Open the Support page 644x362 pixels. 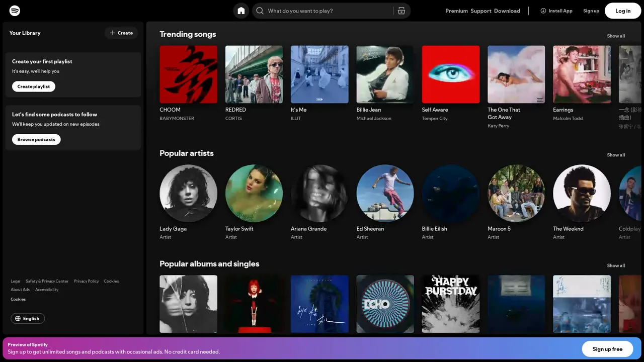click(481, 11)
